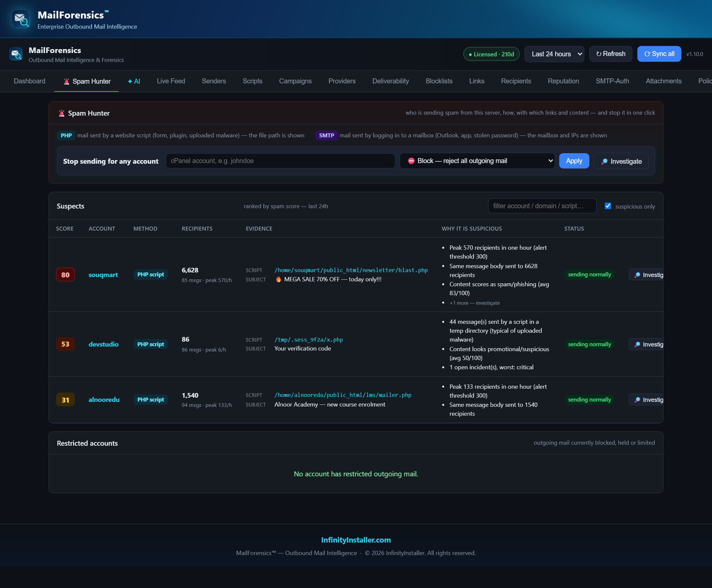712x588 pixels.
Task: Open the Senders tab
Action: 214,81
